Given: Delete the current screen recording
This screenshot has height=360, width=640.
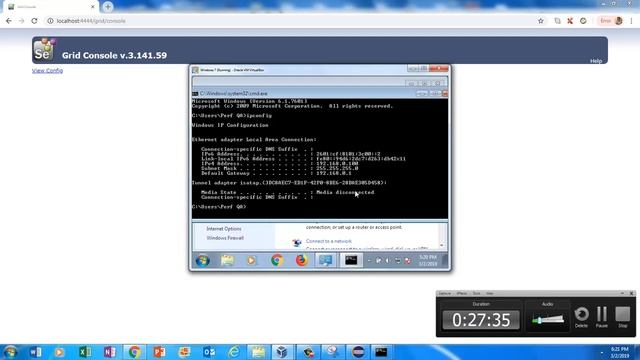Looking at the screenshot, I should pos(581,317).
